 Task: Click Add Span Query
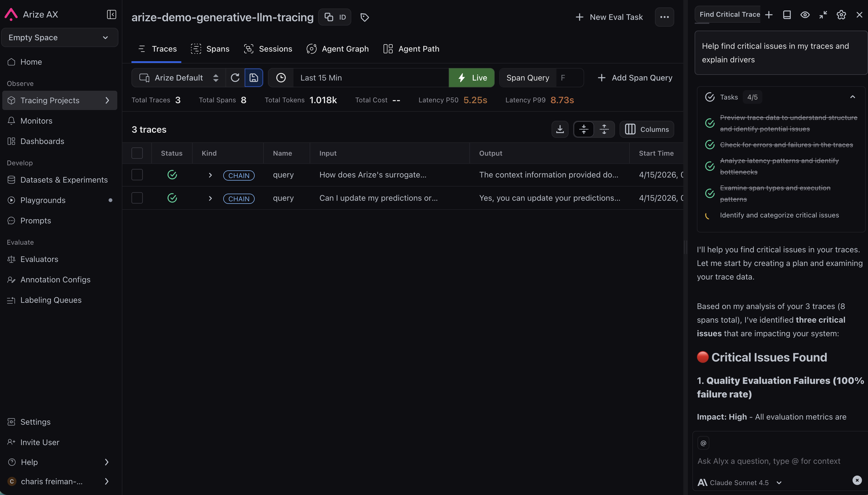[635, 78]
